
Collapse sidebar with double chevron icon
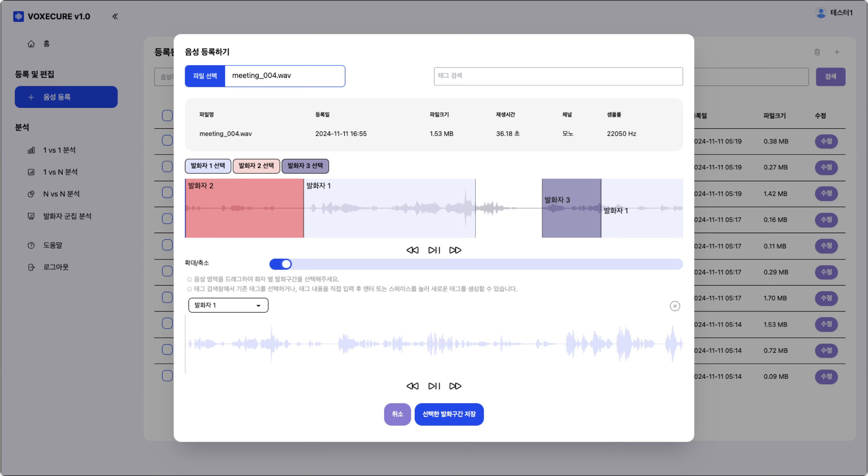(x=115, y=16)
